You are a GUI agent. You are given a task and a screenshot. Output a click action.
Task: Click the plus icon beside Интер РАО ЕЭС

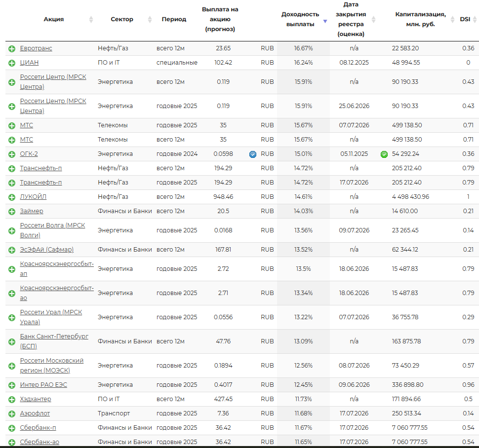click(12, 385)
